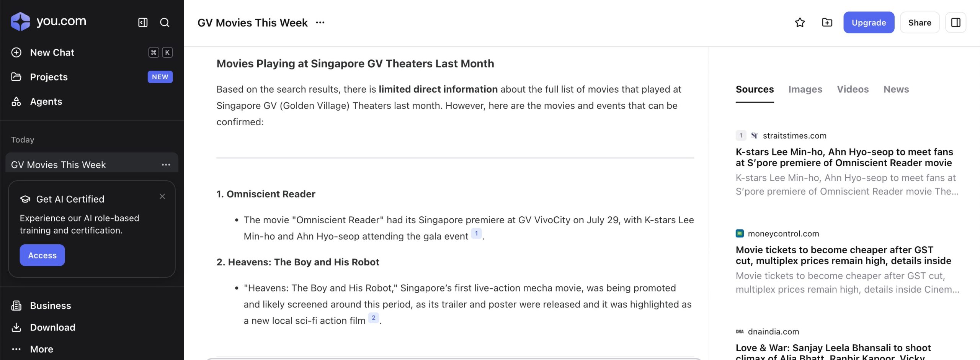The width and height of the screenshot is (980, 360).
Task: Click the Share button
Action: click(920, 23)
